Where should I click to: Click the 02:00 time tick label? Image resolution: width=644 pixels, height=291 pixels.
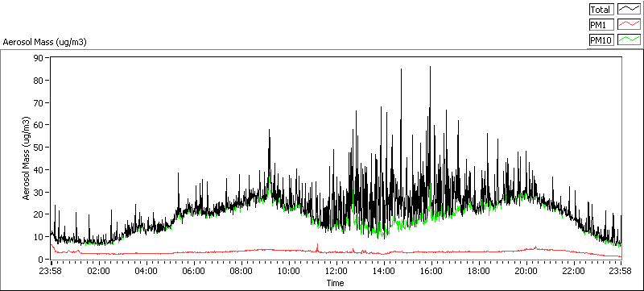(x=99, y=271)
